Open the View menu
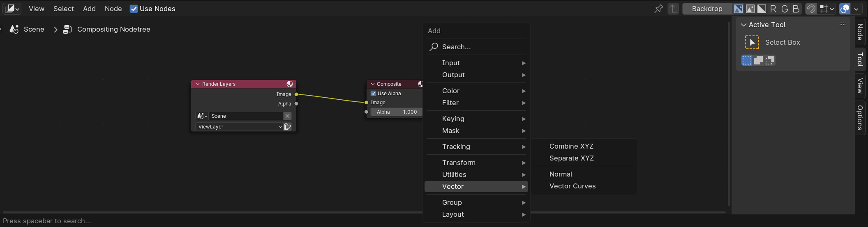The height and width of the screenshot is (227, 868). pyautogui.click(x=37, y=9)
